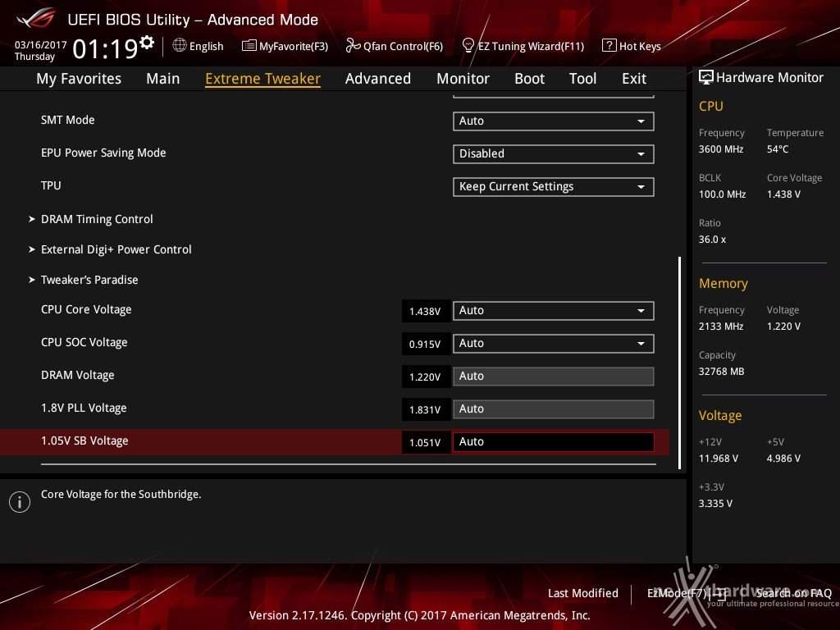Open the TPU Keep Current Settings dropdown
This screenshot has height=630, width=840.
click(x=553, y=186)
